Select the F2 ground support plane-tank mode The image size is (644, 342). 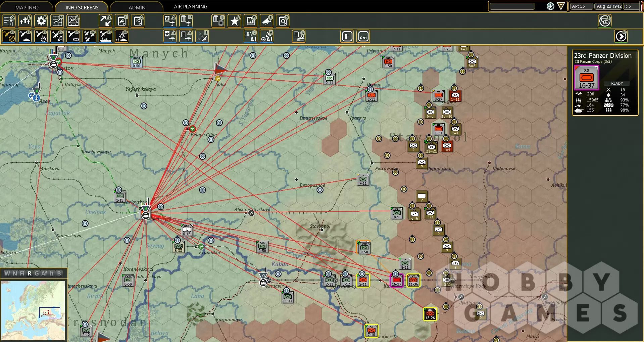[25, 36]
